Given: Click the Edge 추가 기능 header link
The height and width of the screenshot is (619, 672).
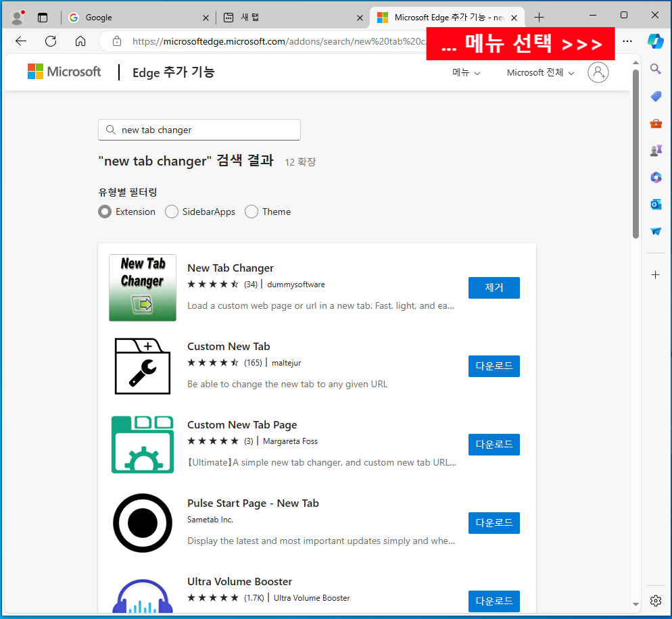Looking at the screenshot, I should [x=174, y=72].
